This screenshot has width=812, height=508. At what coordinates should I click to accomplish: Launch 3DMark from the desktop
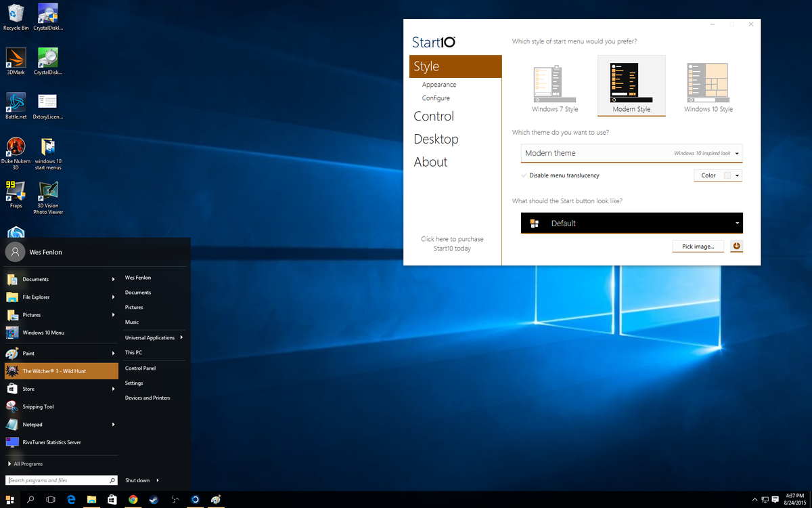point(15,60)
